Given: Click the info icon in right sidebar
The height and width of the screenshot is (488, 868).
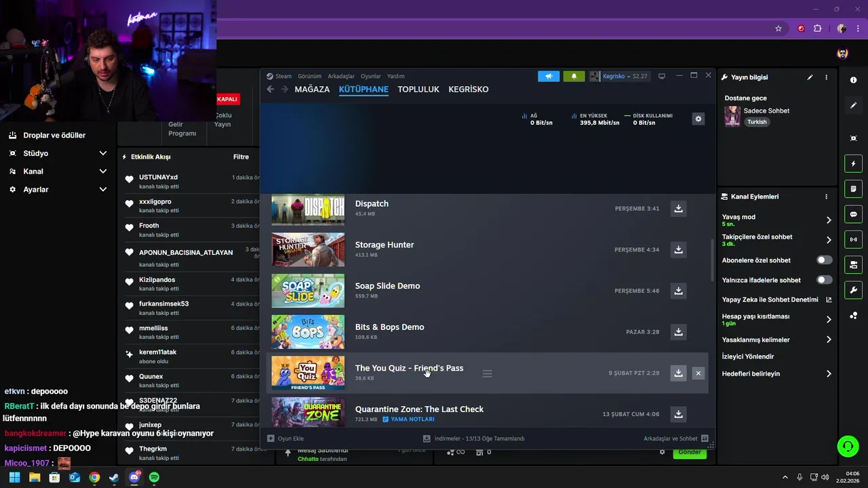Looking at the screenshot, I should point(853,80).
